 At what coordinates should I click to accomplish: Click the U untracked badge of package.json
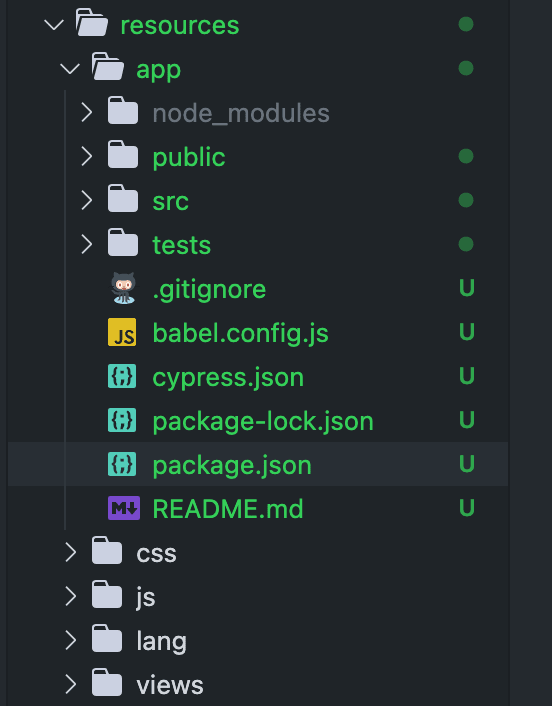[x=467, y=464]
